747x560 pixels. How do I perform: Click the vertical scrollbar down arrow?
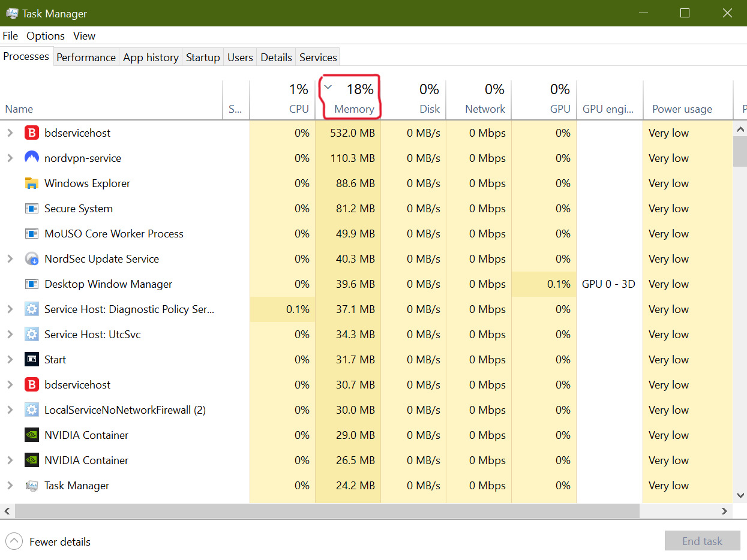740,495
